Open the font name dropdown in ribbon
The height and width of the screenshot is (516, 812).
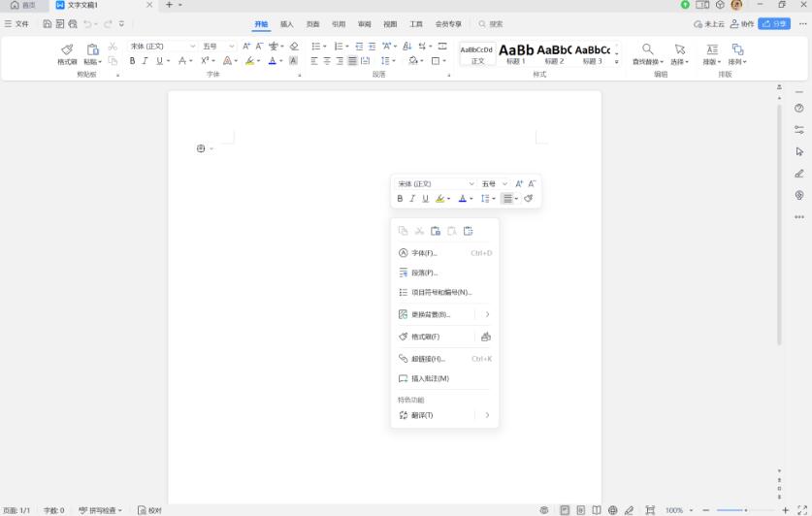click(x=192, y=46)
